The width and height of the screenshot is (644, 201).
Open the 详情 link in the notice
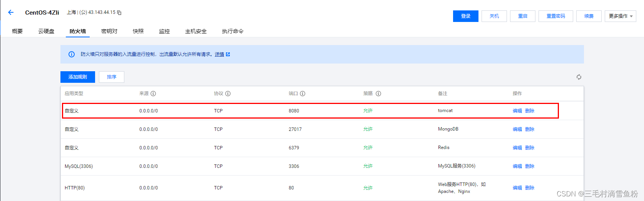pos(219,54)
